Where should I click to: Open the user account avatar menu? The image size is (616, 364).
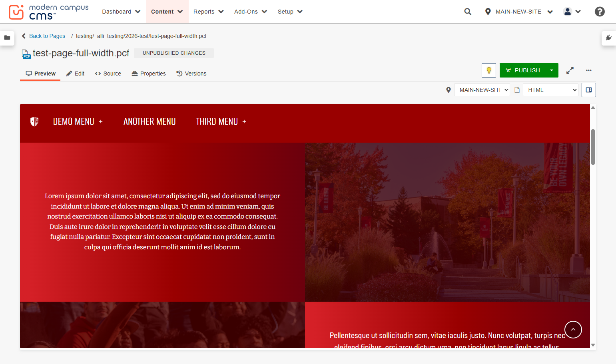pos(572,12)
